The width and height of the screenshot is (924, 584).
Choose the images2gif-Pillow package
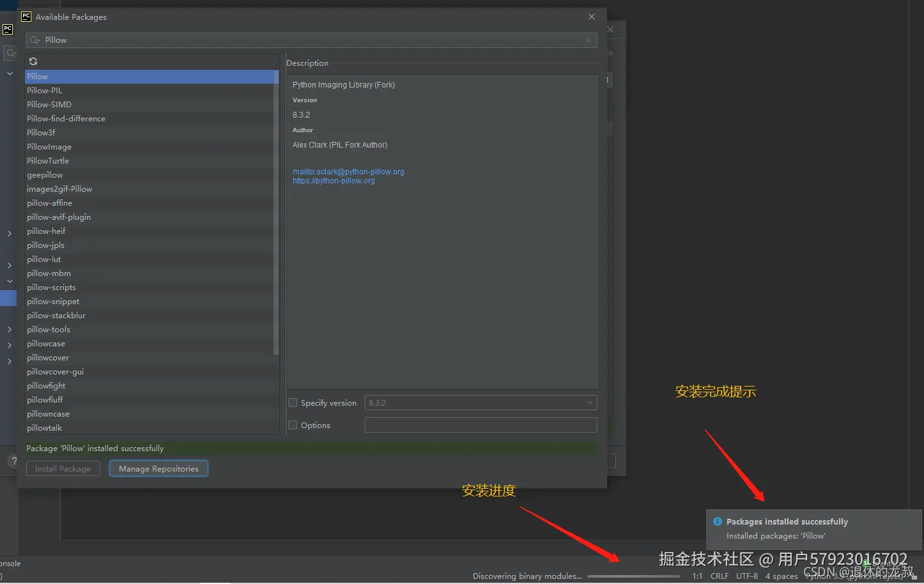pos(150,189)
